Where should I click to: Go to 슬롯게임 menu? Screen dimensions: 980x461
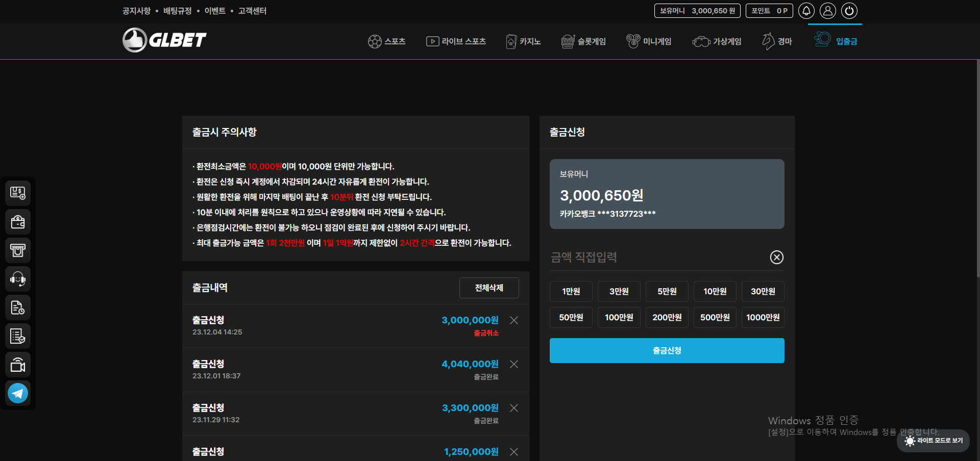click(x=583, y=41)
